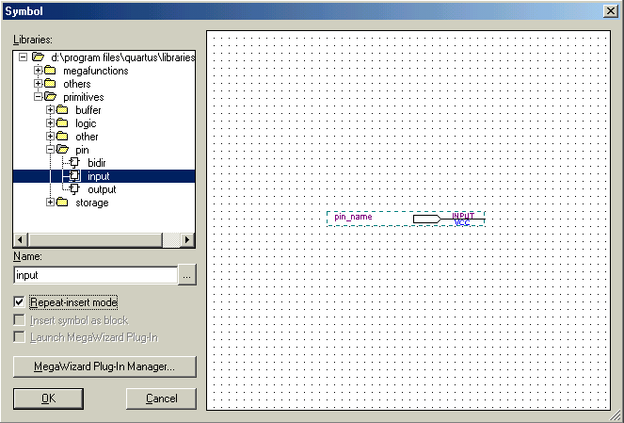
Task: Click the megafunctions folder icon
Action: [50, 70]
